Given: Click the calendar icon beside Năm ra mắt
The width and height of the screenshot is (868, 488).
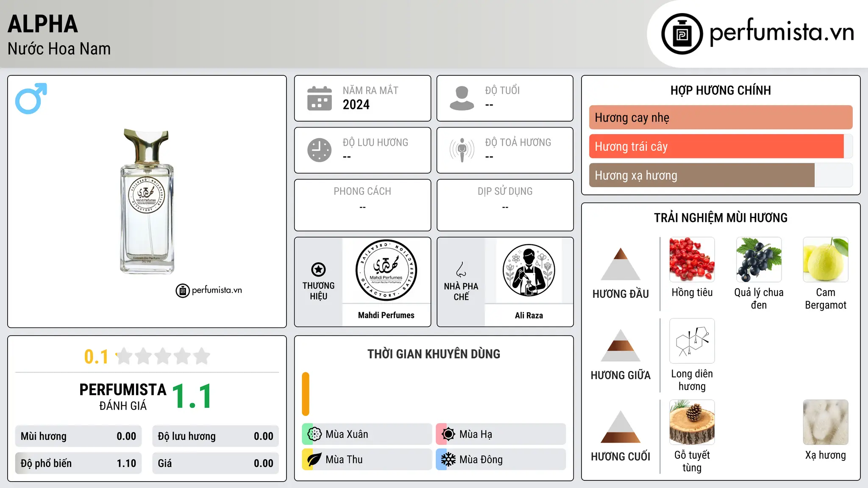Looking at the screenshot, I should (x=320, y=98).
